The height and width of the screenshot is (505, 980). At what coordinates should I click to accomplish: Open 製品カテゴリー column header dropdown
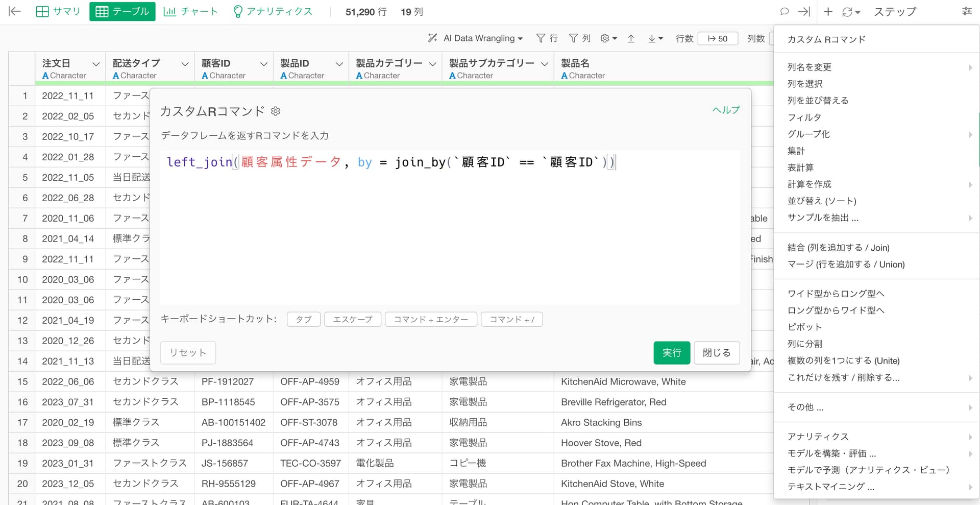tap(432, 64)
